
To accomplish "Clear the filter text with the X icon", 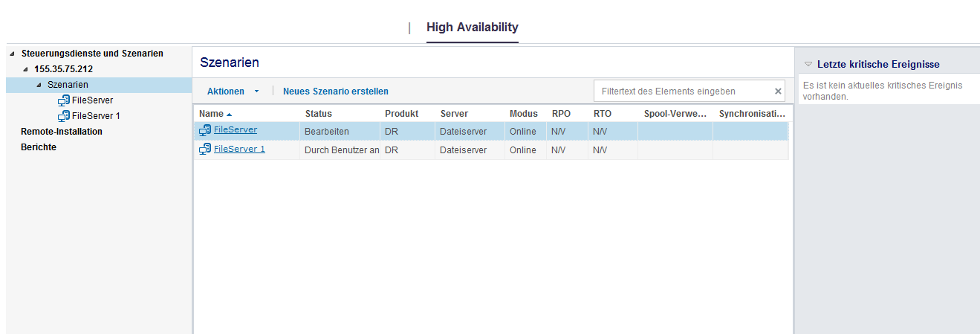I will [x=778, y=91].
